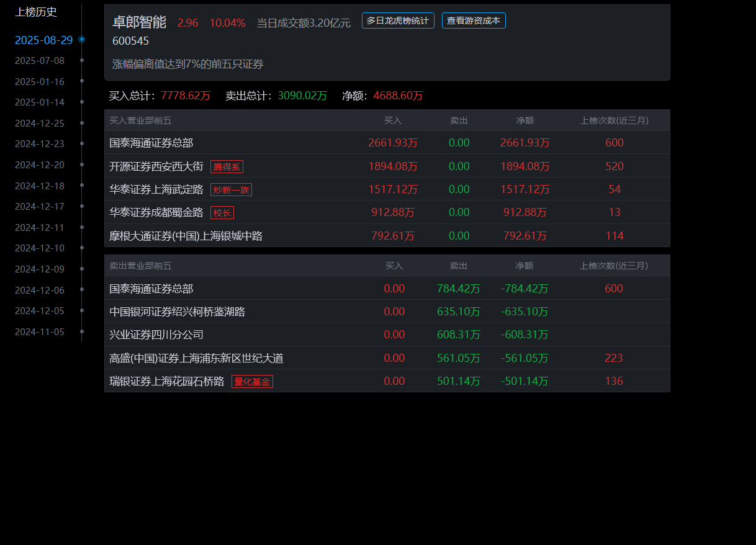Select the 2025-01-16 history date
The height and width of the screenshot is (545, 756).
pos(40,81)
